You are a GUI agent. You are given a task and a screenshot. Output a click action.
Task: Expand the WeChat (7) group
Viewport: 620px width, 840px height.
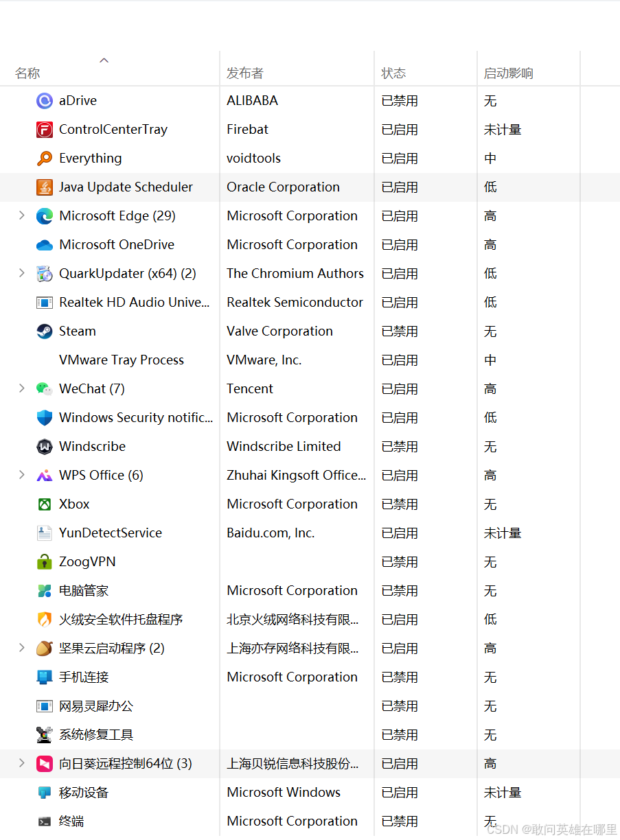click(x=21, y=388)
